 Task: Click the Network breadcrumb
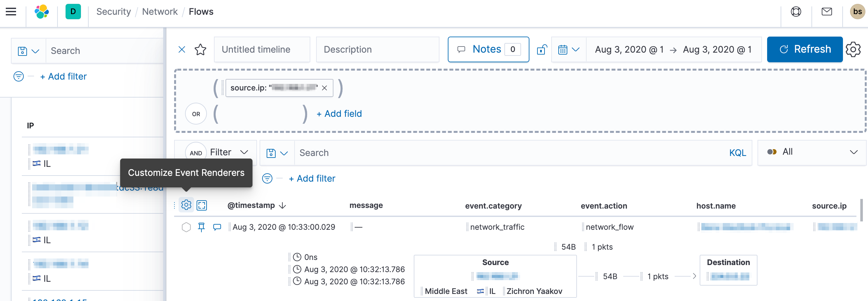160,12
